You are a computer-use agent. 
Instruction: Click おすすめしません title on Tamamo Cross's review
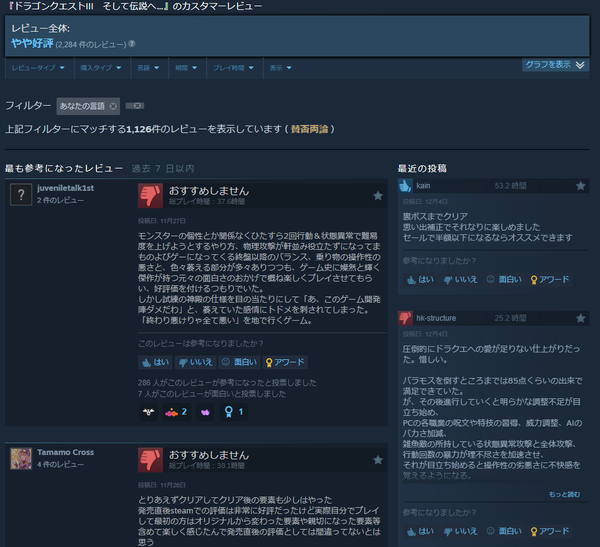pyautogui.click(x=209, y=455)
